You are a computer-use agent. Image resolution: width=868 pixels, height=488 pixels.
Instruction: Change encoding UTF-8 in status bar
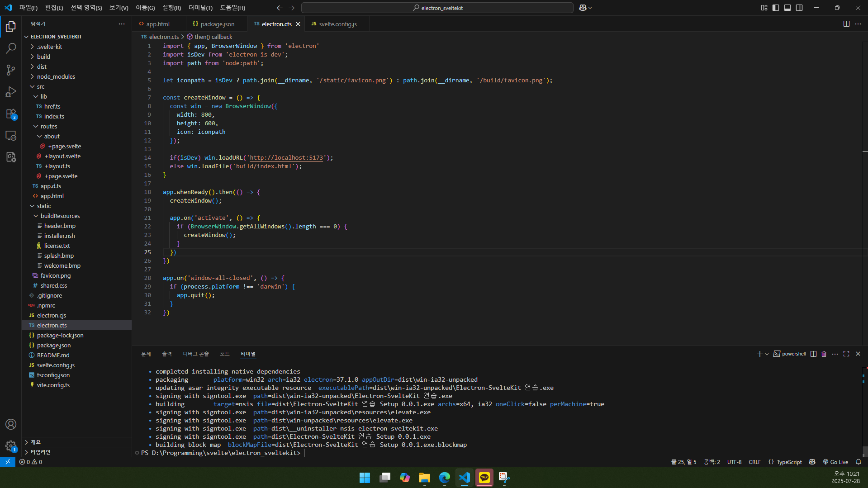(734, 462)
